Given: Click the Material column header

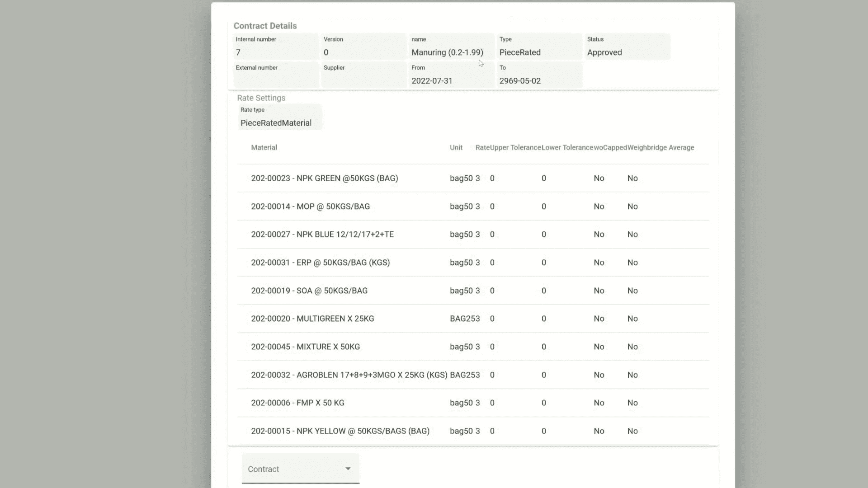Looking at the screenshot, I should point(264,147).
